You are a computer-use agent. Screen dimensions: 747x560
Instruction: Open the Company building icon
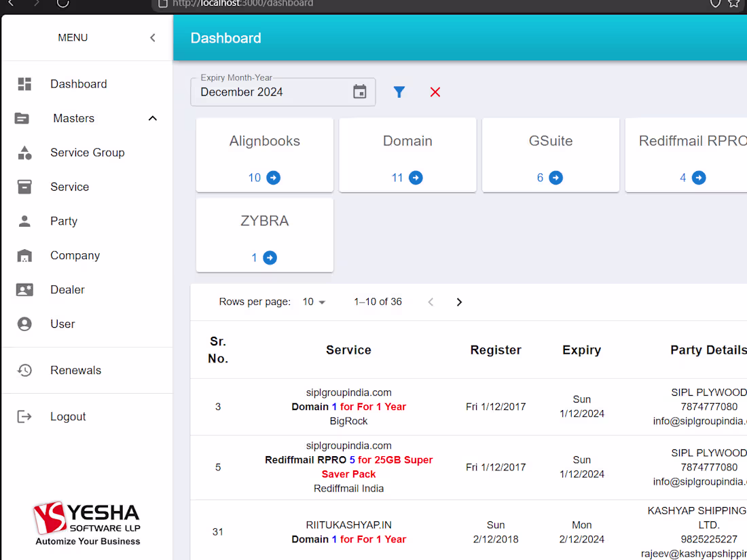click(x=25, y=255)
